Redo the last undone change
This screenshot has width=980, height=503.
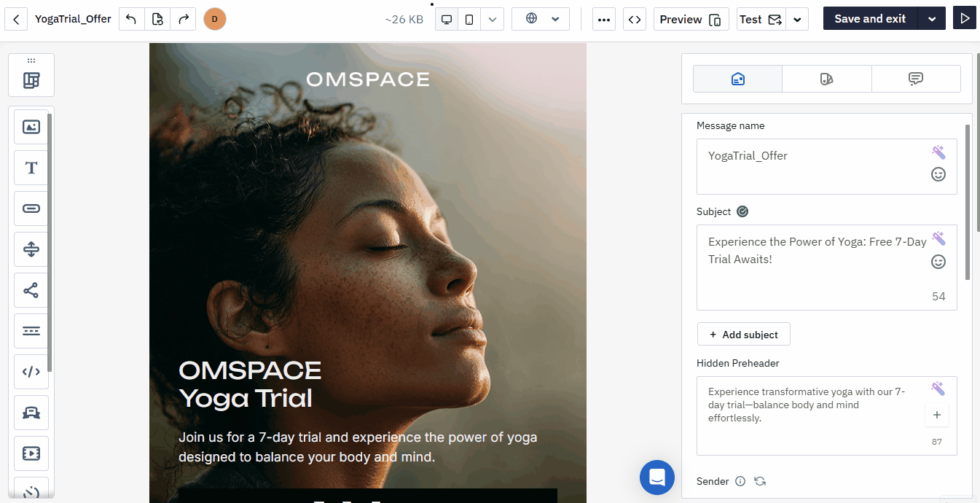183,19
